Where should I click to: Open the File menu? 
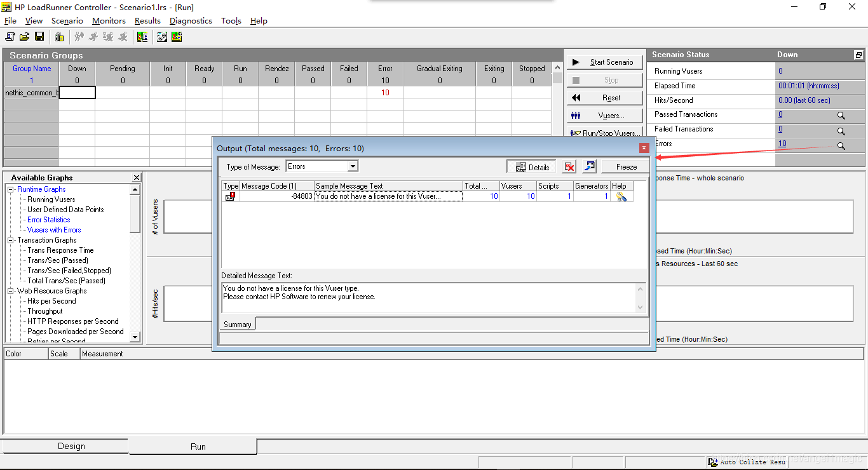(10, 21)
